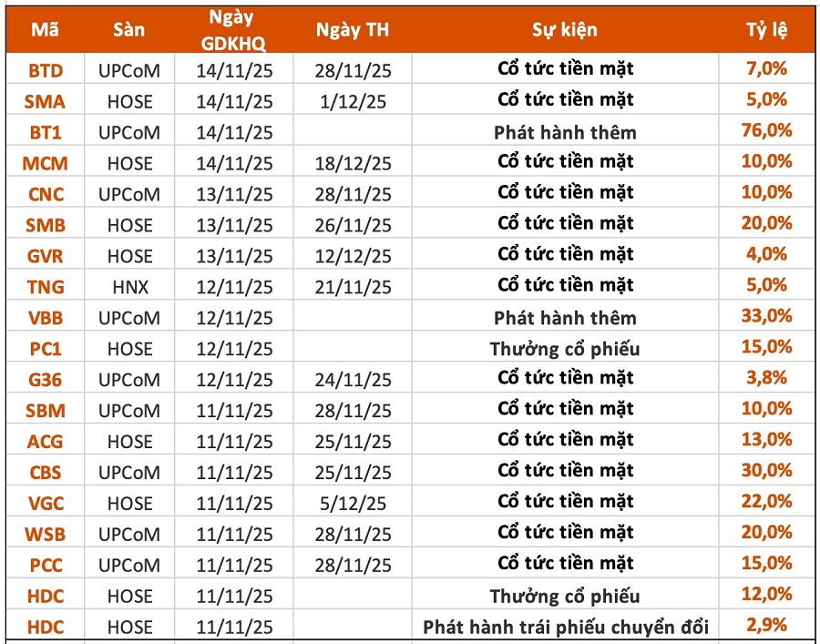This screenshot has height=644, width=820.
Task: Select the 76,0% ratio for BT1
Action: (x=766, y=130)
